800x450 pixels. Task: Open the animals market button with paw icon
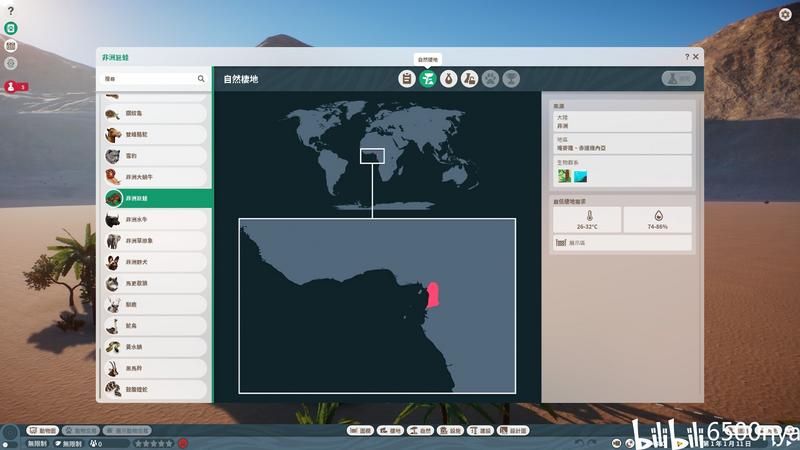[81, 431]
